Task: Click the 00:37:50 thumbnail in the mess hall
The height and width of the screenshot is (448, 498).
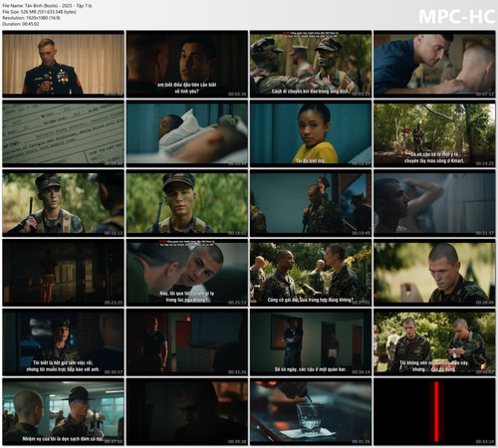Action: point(63,412)
